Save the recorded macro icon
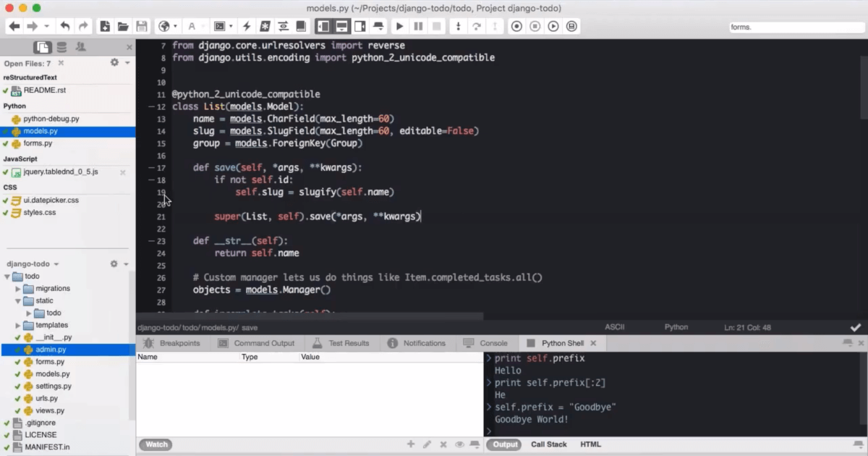The height and width of the screenshot is (456, 868). [x=572, y=26]
